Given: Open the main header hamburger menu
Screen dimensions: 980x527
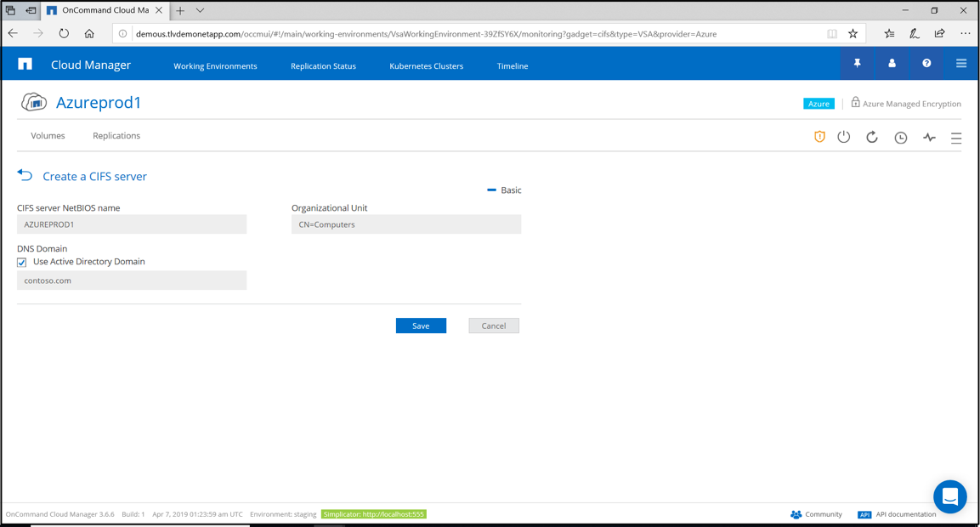Looking at the screenshot, I should coord(961,64).
